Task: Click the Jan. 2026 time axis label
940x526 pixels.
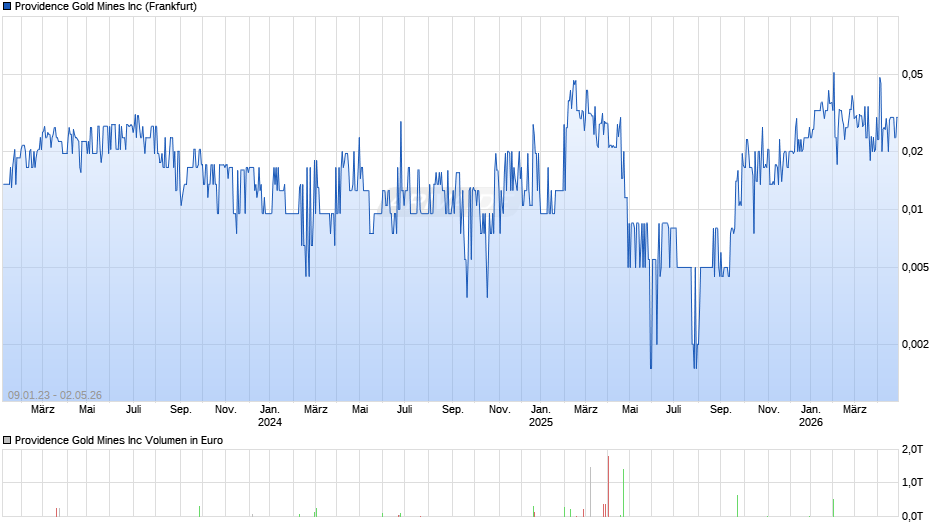Action: click(811, 416)
